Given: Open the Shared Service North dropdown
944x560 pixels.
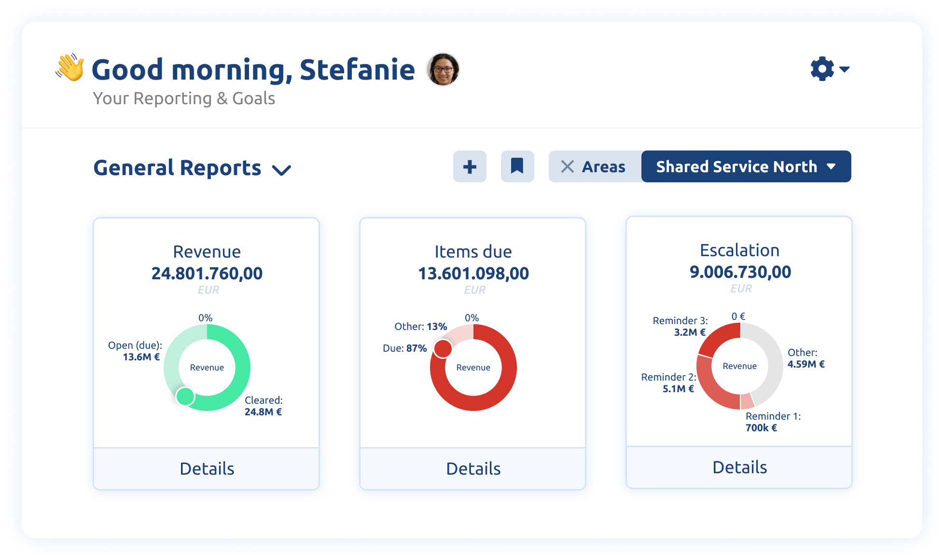Looking at the screenshot, I should click(746, 166).
